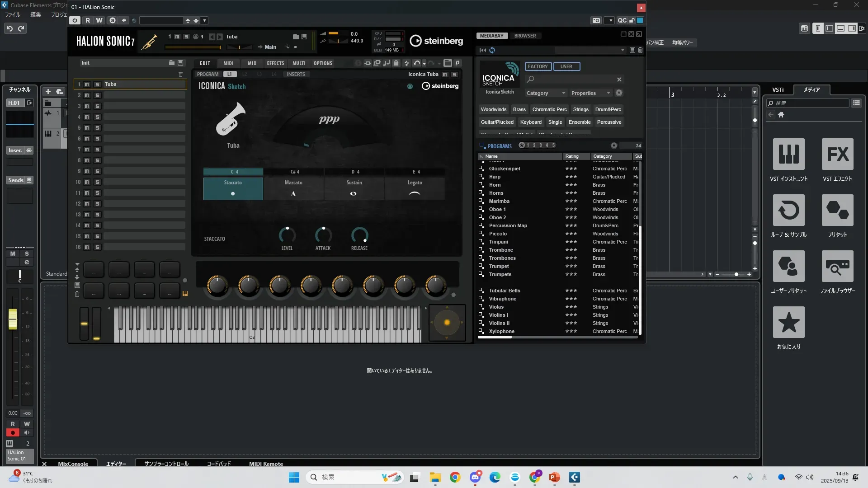The width and height of the screenshot is (868, 488).
Task: Click the channel volume fader handle
Action: 13,319
